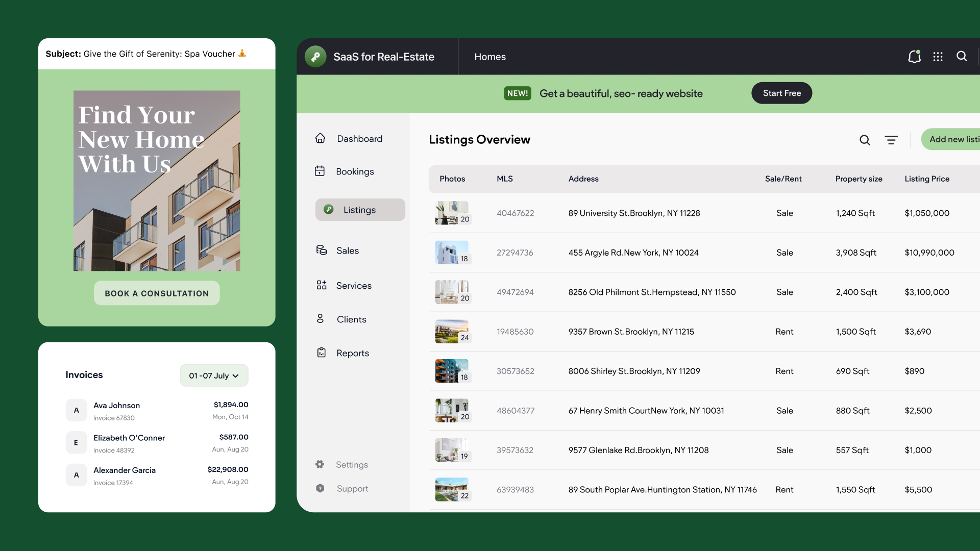Open Support from the sidebar
Image resolution: width=980 pixels, height=551 pixels.
(352, 488)
